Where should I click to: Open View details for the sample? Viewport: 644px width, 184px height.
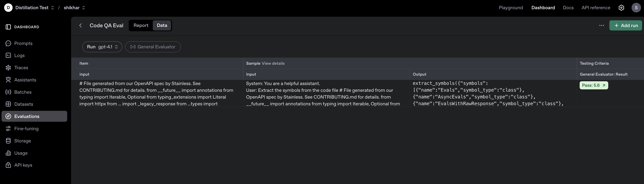(273, 63)
